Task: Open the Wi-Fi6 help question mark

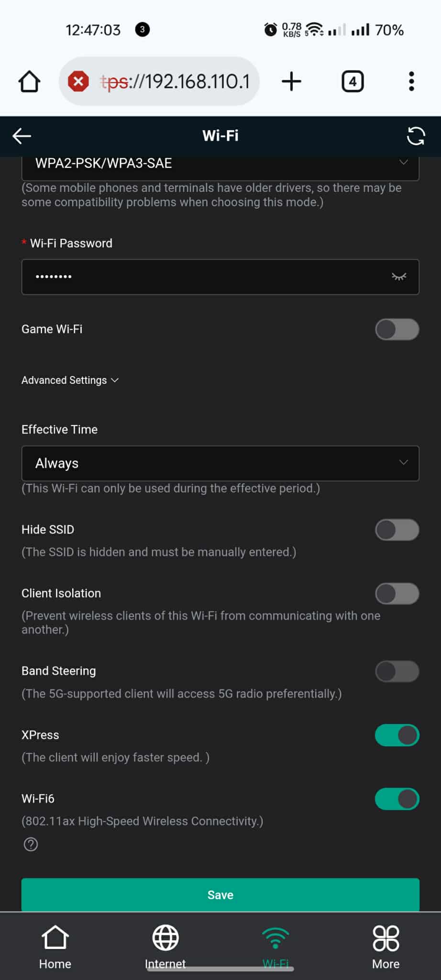Action: [31, 845]
